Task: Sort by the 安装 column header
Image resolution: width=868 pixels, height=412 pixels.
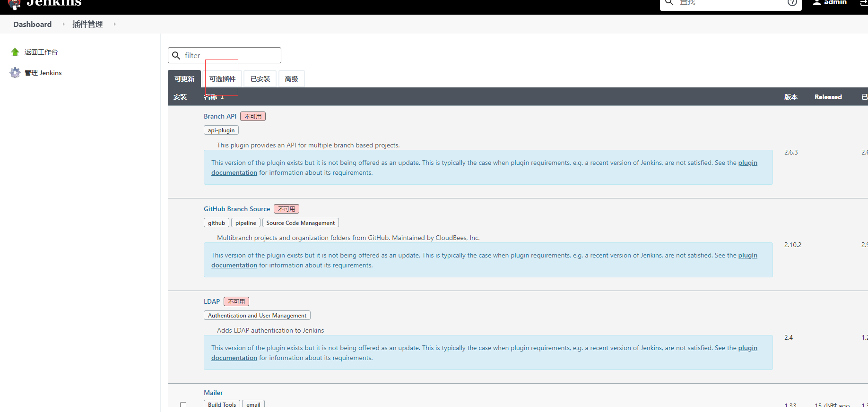Action: tap(180, 97)
